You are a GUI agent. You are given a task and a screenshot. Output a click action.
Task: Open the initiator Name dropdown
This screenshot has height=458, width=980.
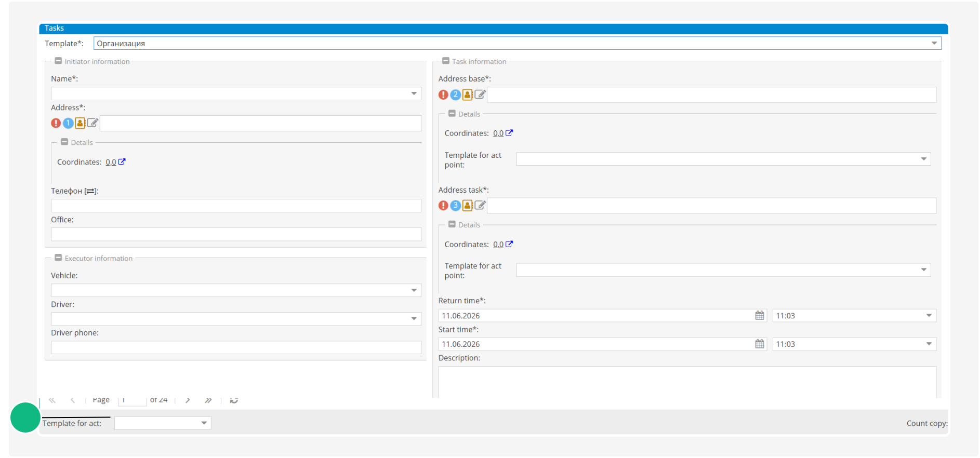414,93
